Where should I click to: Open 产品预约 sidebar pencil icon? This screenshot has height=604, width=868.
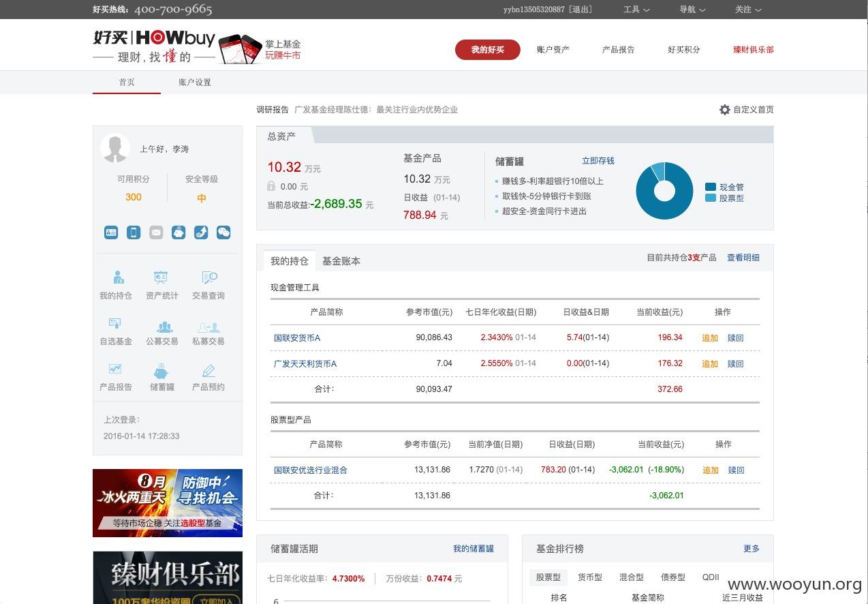point(208,371)
